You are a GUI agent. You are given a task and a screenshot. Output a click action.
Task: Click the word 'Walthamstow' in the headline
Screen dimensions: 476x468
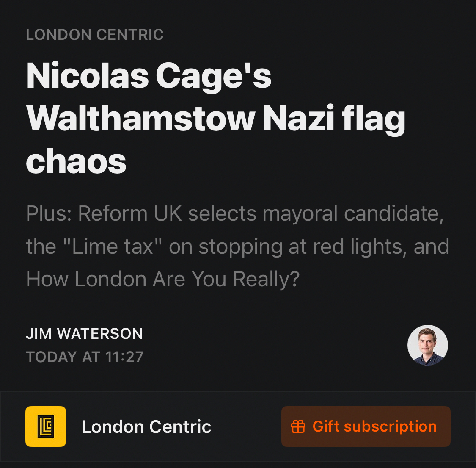pos(140,119)
